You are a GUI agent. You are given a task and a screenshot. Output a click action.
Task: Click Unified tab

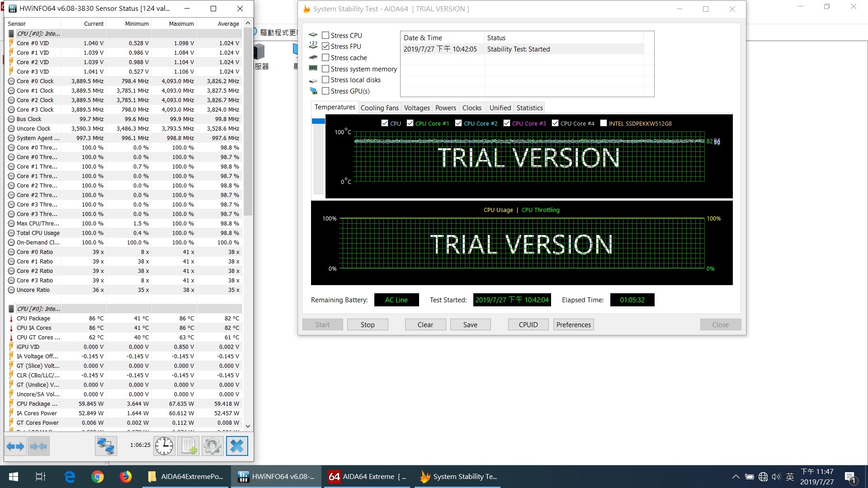click(x=500, y=108)
